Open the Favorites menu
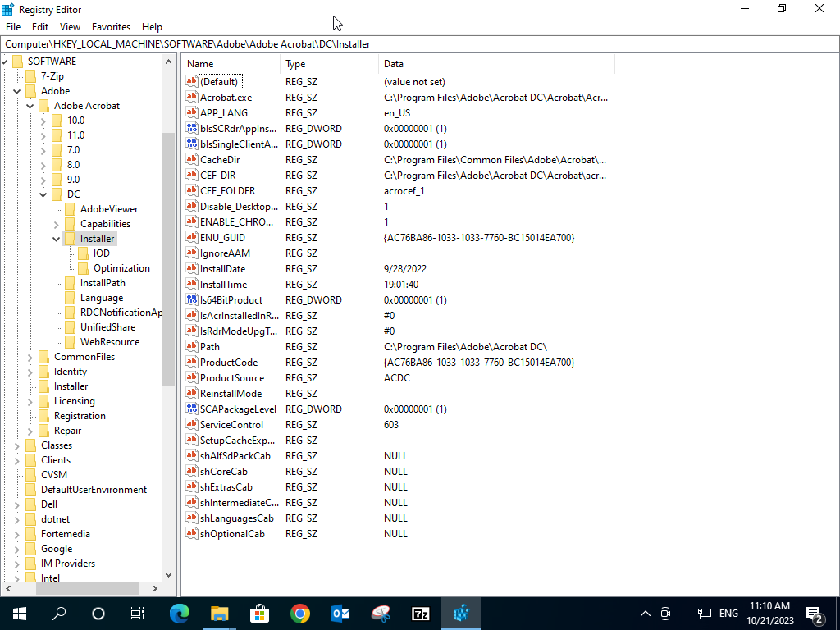Image resolution: width=840 pixels, height=630 pixels. click(x=111, y=27)
